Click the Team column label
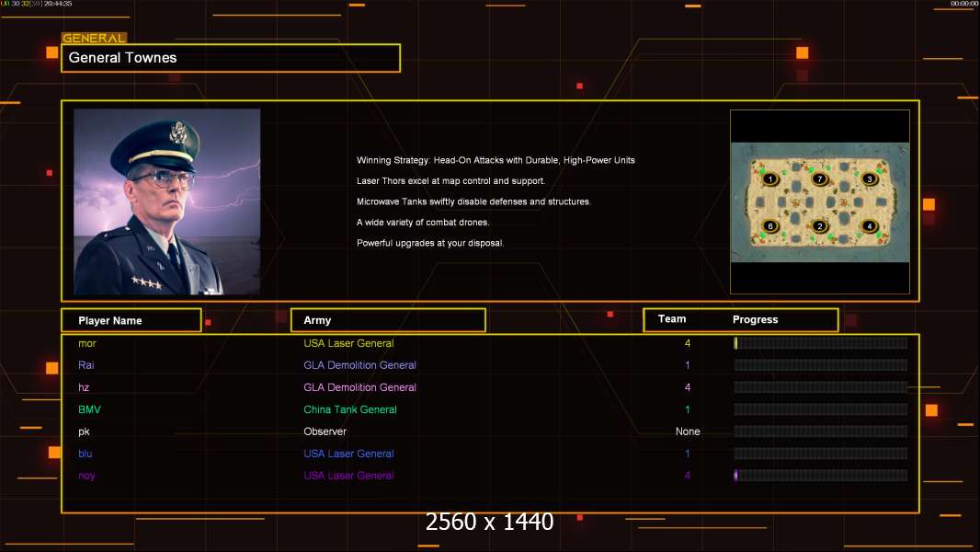Screen dimensions: 980x552 [672, 319]
